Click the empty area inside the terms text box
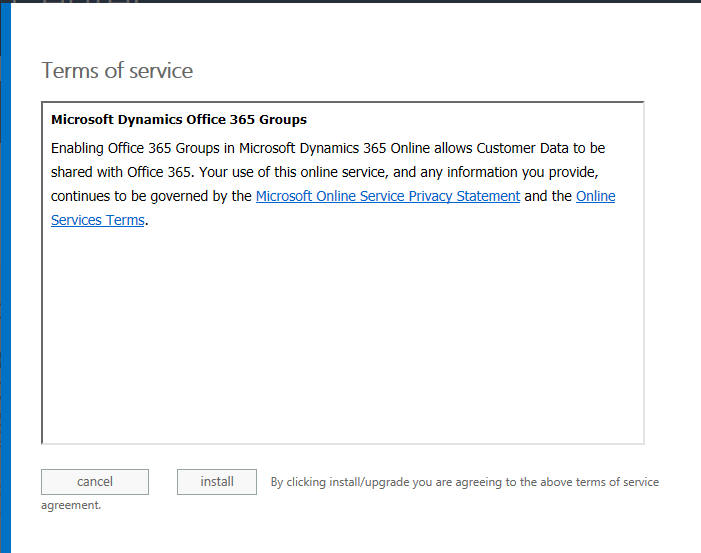701x553 pixels. click(x=342, y=335)
